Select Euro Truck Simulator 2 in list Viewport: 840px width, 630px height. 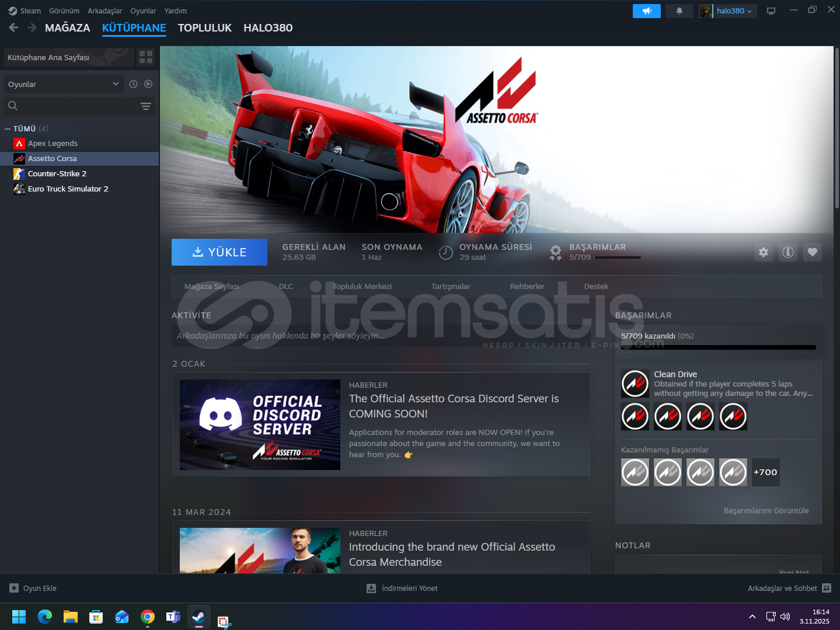click(x=68, y=189)
